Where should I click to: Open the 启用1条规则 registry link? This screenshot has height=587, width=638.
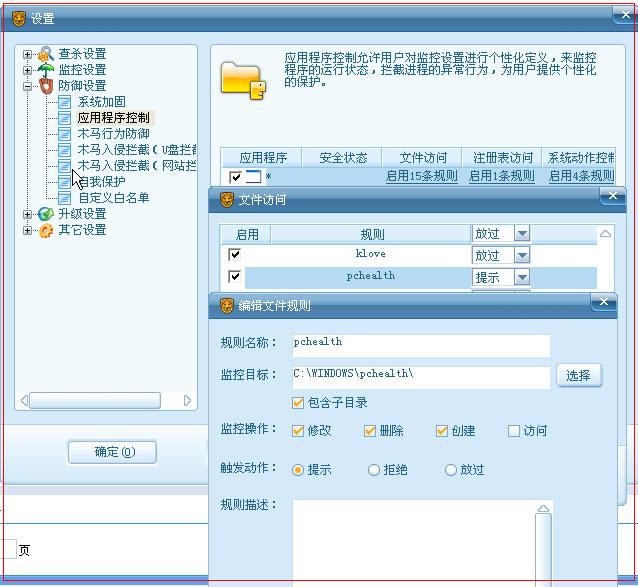pos(502,176)
